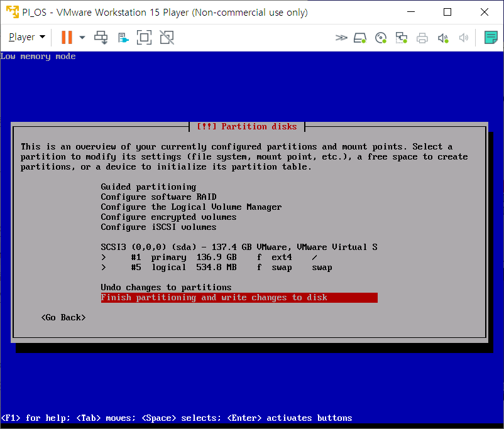Click the greyed-out speaker icon
Screen dimensions: 504x429
click(x=464, y=38)
